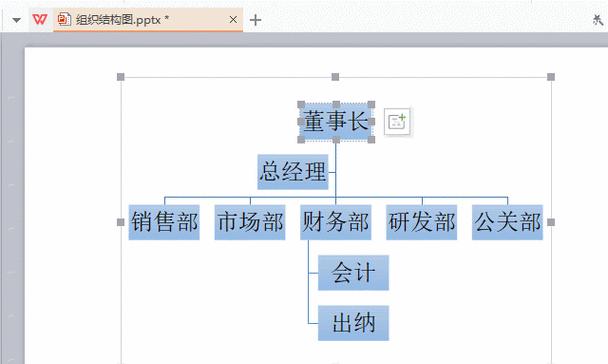Select the 出纳 box
Screen dimensions: 608x364
[x=353, y=323]
